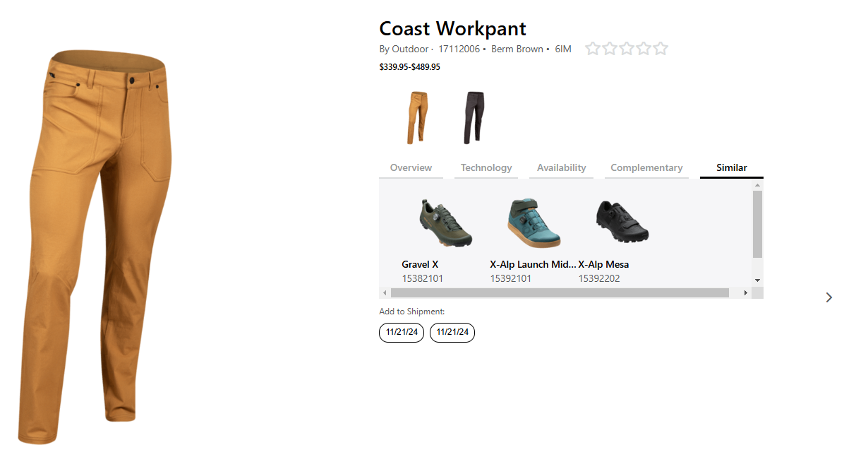Rate the product two stars

pos(610,49)
